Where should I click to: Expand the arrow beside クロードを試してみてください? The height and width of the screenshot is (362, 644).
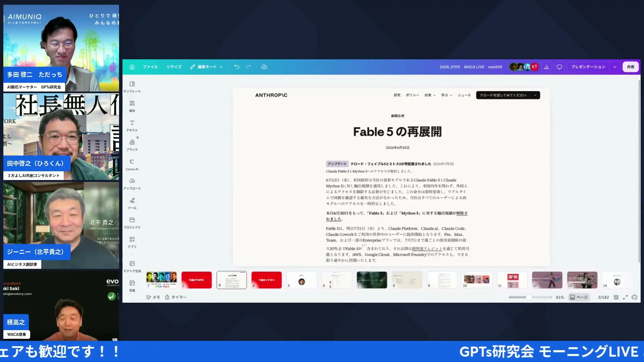[535, 95]
